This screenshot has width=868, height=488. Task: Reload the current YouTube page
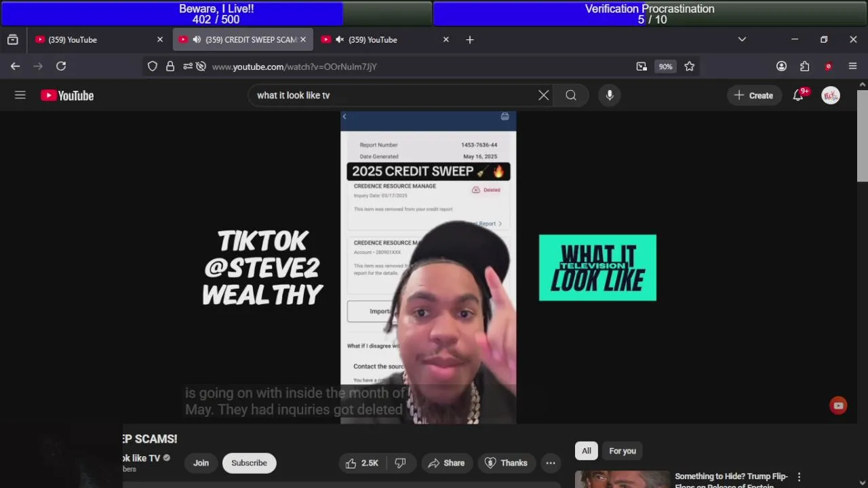pyautogui.click(x=61, y=66)
